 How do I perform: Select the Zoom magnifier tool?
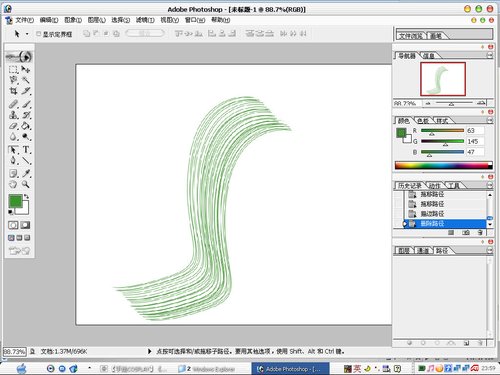click(x=26, y=184)
